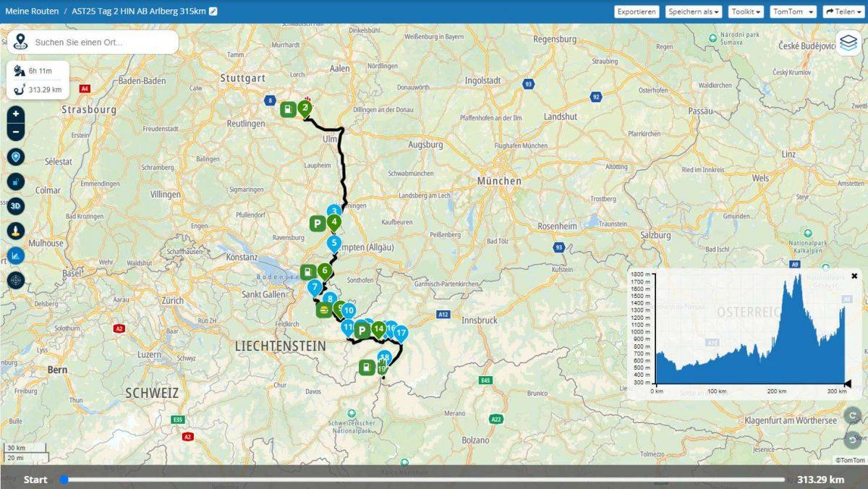Image resolution: width=868 pixels, height=489 pixels.
Task: Toggle 3D map view
Action: 16,206
